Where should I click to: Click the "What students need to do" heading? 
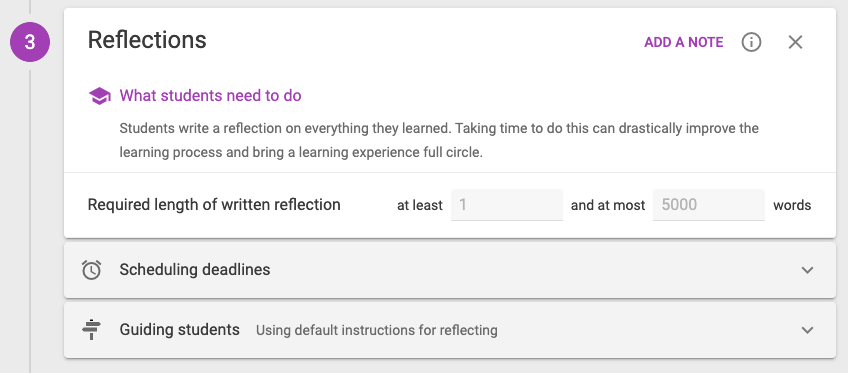click(210, 96)
